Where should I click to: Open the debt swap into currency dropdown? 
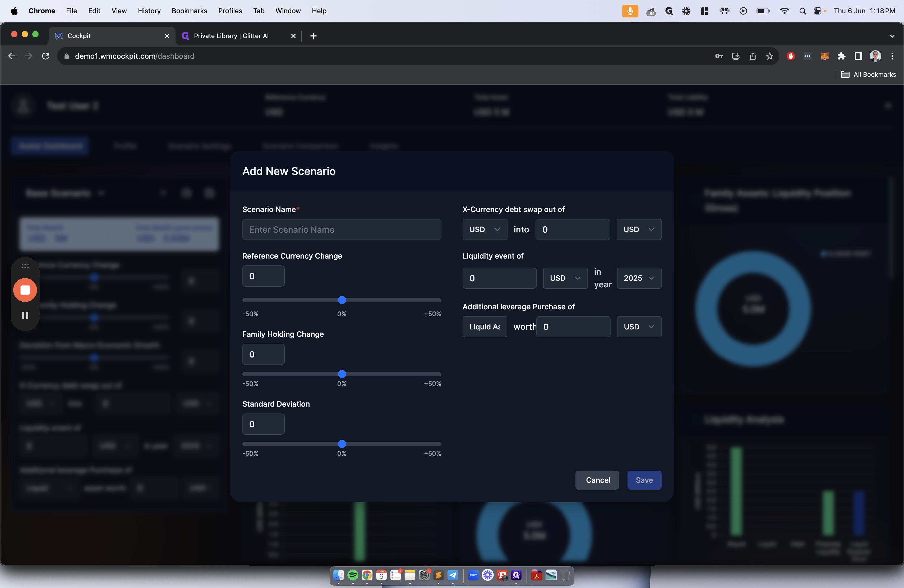pyautogui.click(x=639, y=229)
